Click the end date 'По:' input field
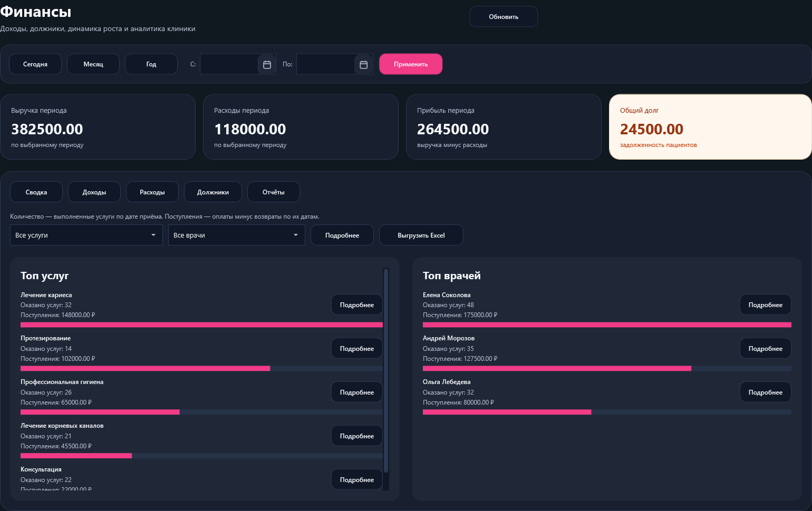This screenshot has height=511, width=812. pyautogui.click(x=325, y=64)
